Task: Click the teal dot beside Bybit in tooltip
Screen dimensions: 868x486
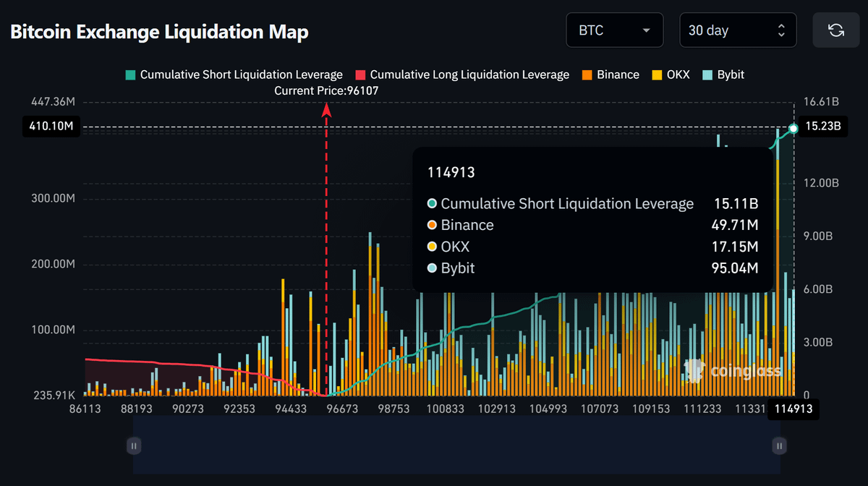Action: [432, 268]
